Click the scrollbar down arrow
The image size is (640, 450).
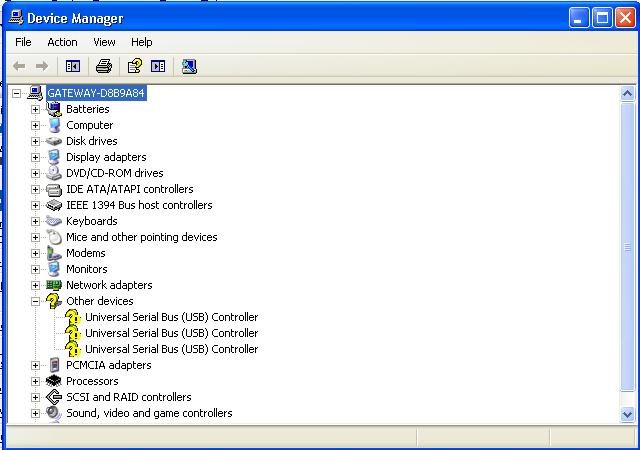[x=627, y=414]
